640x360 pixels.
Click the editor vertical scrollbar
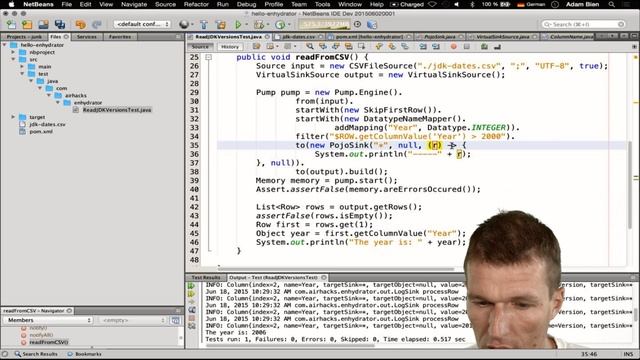coord(630,186)
